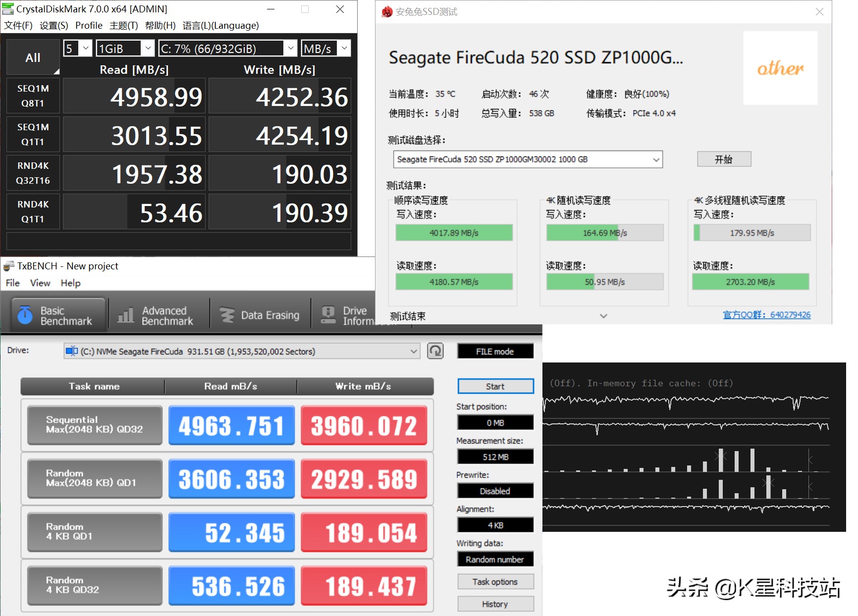
Task: Open the View menu in TxBENCH
Action: pos(40,283)
